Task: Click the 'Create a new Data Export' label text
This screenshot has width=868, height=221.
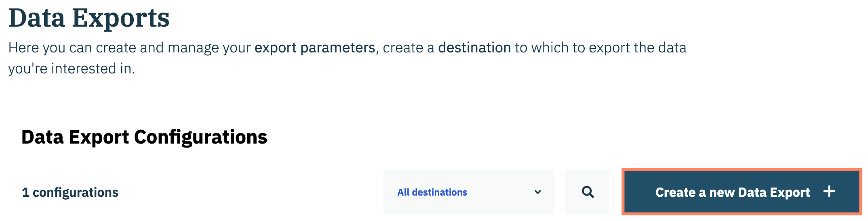Action: pyautogui.click(x=732, y=192)
